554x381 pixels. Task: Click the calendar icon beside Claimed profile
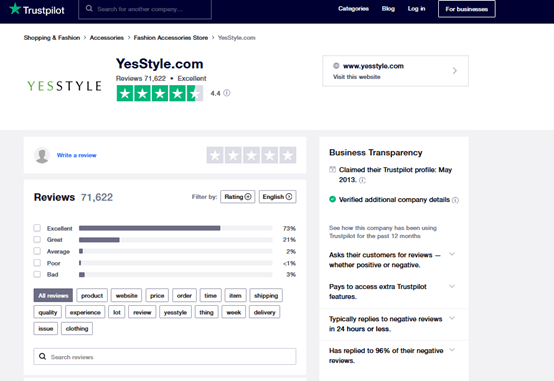coord(332,170)
